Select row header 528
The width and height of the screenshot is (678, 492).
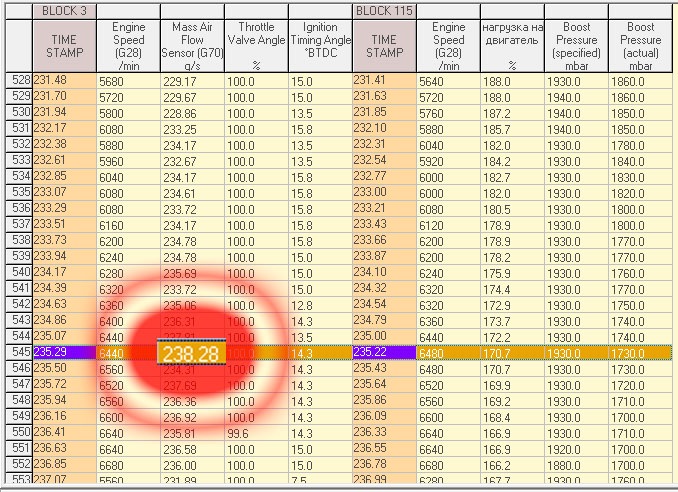click(x=19, y=81)
